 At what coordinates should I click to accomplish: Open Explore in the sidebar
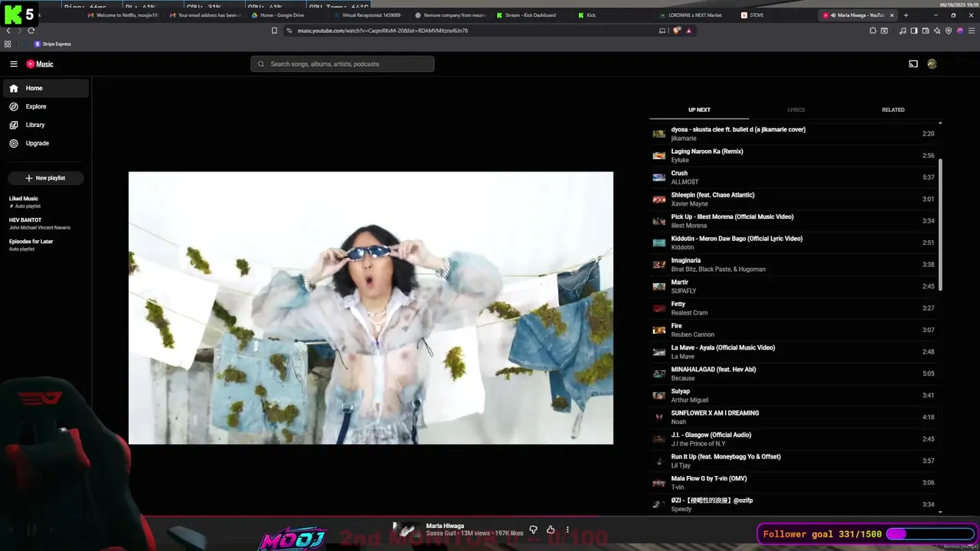coord(45,106)
